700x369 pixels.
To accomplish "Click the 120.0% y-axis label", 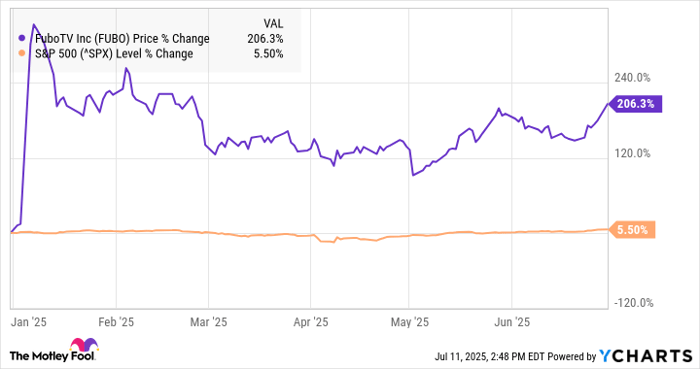I will pyautogui.click(x=632, y=153).
